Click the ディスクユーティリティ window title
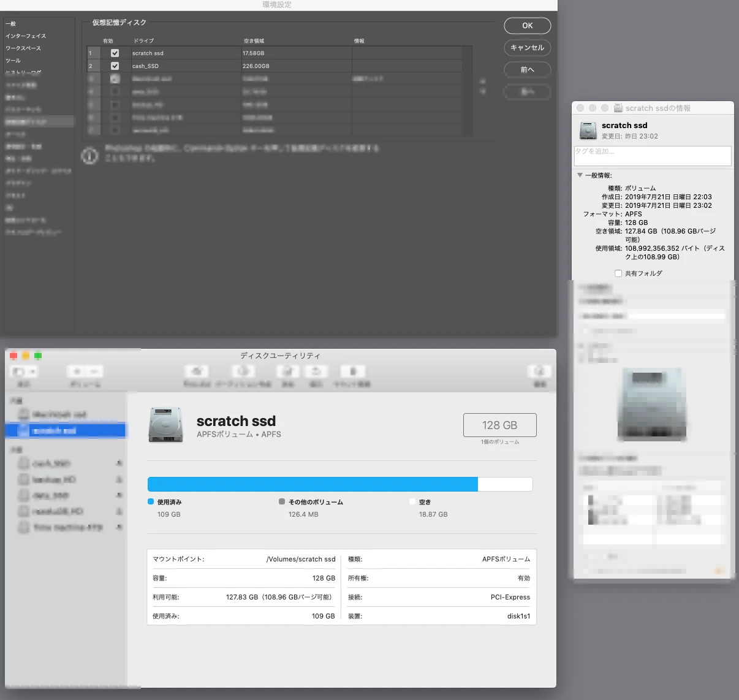Image resolution: width=739 pixels, height=700 pixels. point(280,356)
